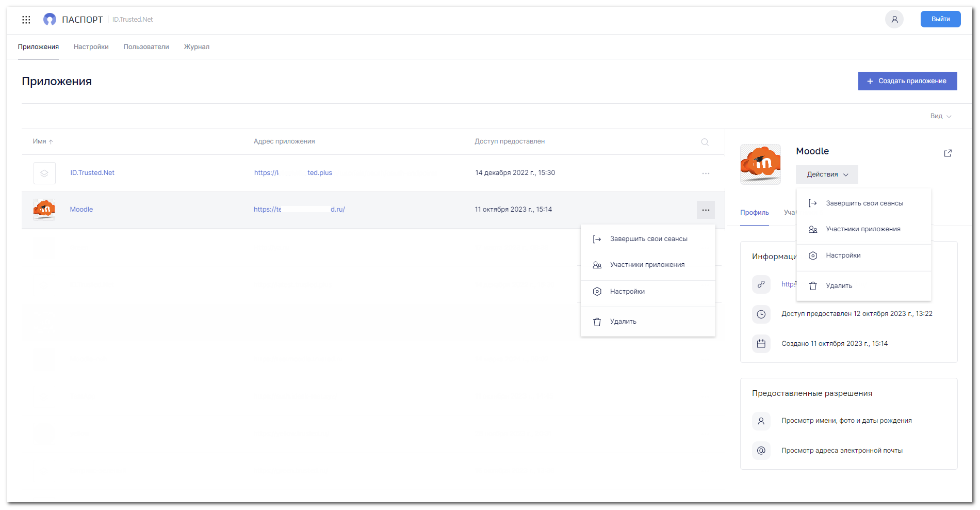This screenshot has width=980, height=510.
Task: Select Удалить in row context menu
Action: (648, 322)
